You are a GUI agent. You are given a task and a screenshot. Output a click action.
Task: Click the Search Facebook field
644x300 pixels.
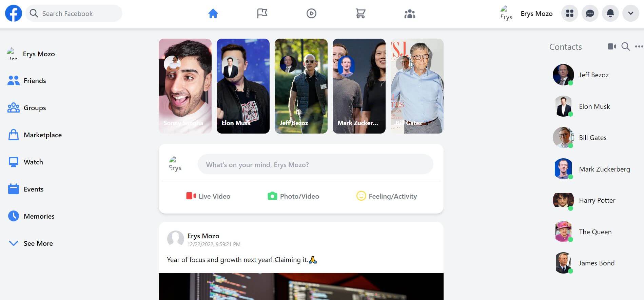click(74, 14)
